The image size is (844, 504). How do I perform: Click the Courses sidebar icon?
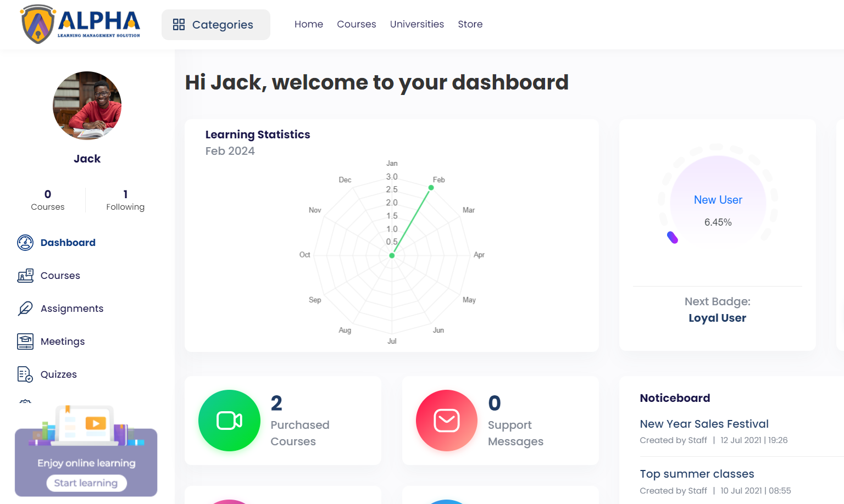(25, 276)
